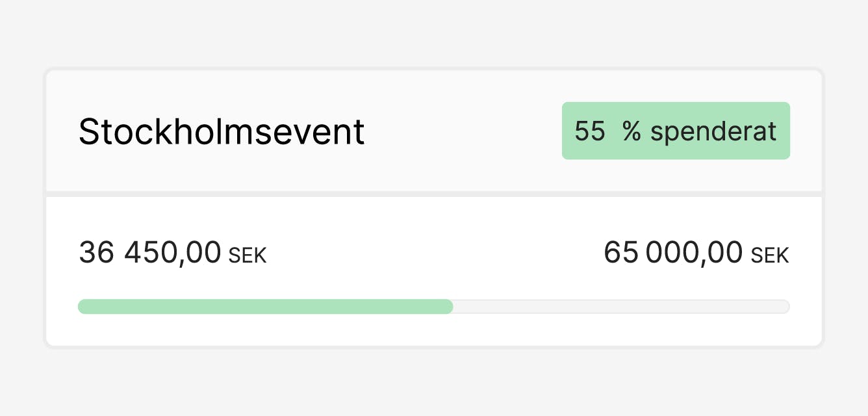Click the SEK label beside 36 450,00

248,255
